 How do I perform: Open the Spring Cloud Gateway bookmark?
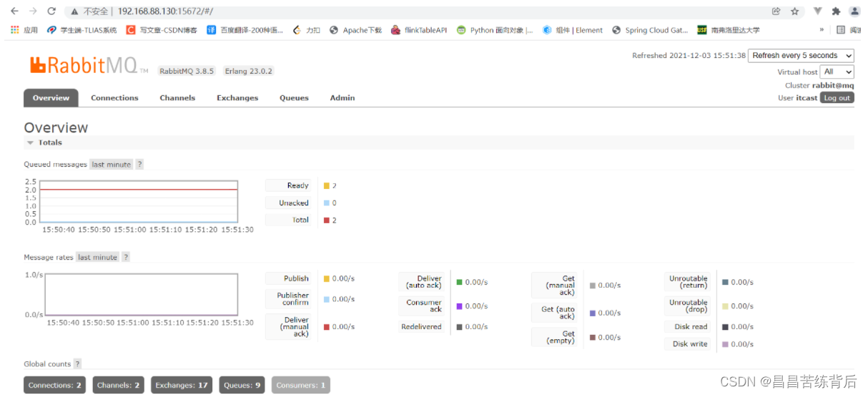650,30
